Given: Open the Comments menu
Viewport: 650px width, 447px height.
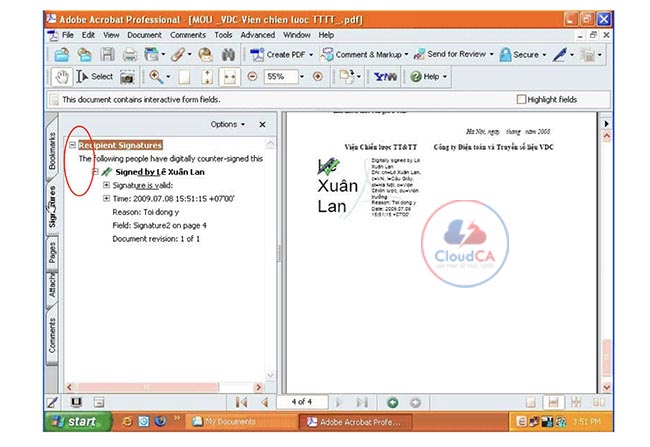Looking at the screenshot, I should (188, 35).
